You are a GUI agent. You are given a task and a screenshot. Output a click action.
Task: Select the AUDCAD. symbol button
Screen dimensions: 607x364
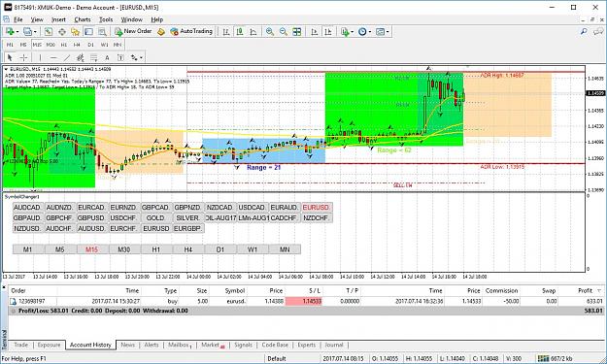coord(27,208)
